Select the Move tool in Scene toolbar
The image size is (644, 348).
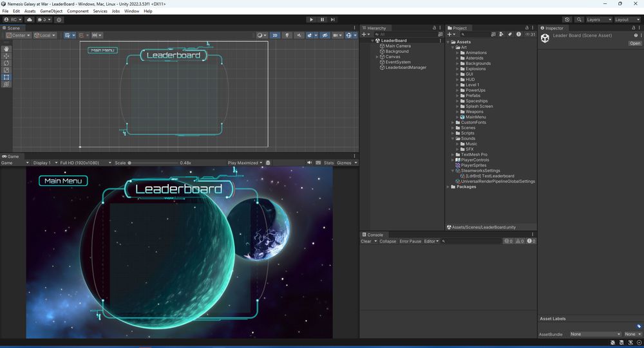tap(6, 56)
